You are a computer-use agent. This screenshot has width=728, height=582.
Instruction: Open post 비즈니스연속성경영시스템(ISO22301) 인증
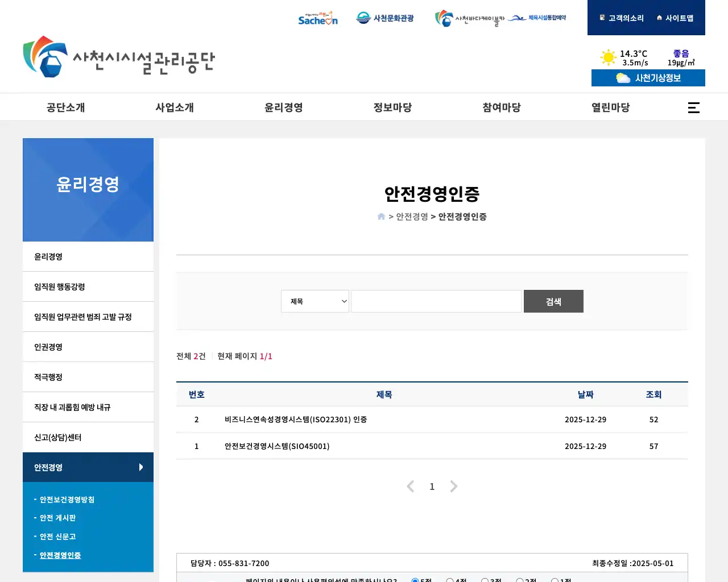pyautogui.click(x=296, y=419)
